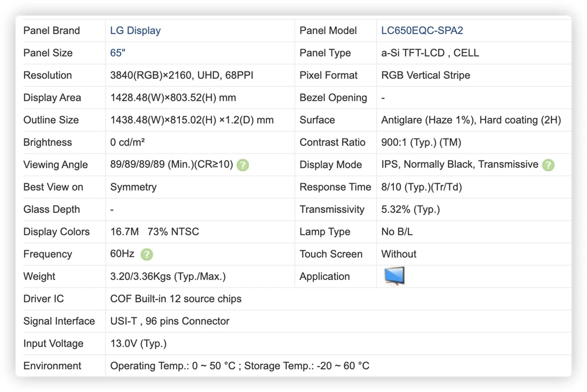
Task: Select the Weight 3.20/3.36Kgs value
Action: pos(168,276)
